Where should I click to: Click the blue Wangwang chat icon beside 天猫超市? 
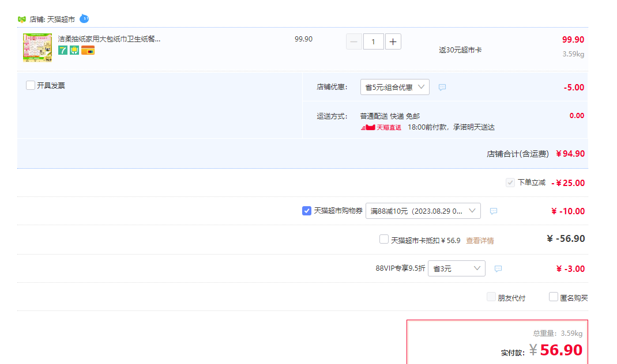(x=84, y=18)
